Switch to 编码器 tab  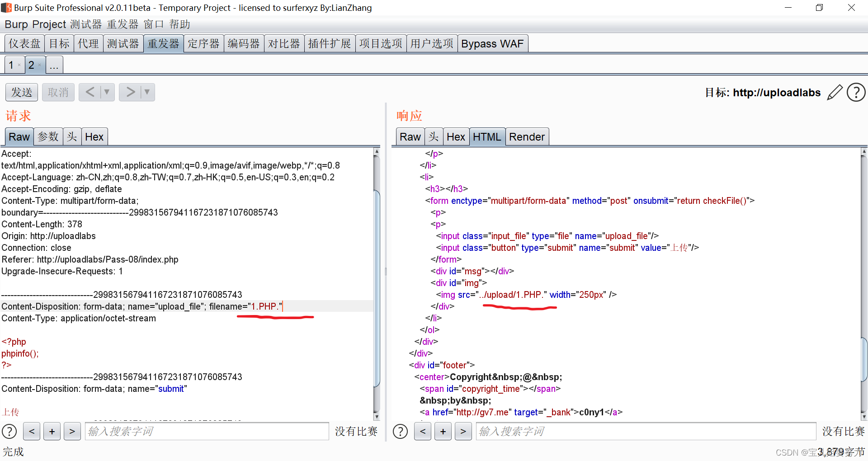coord(244,44)
